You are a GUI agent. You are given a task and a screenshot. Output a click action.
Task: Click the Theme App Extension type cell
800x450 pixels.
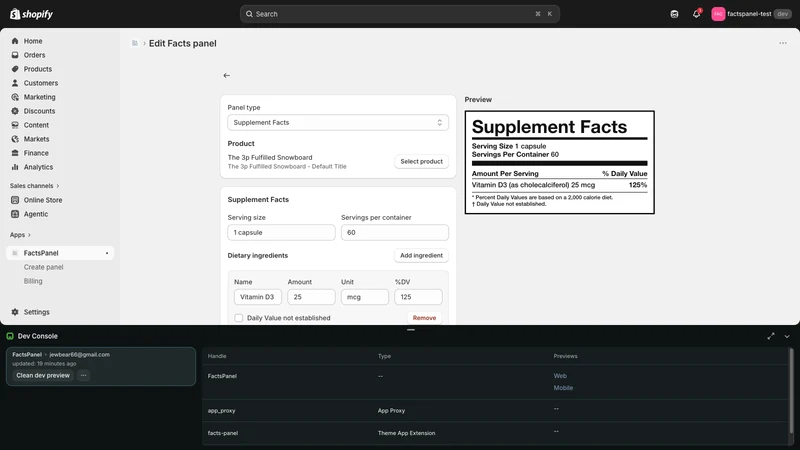click(x=407, y=433)
